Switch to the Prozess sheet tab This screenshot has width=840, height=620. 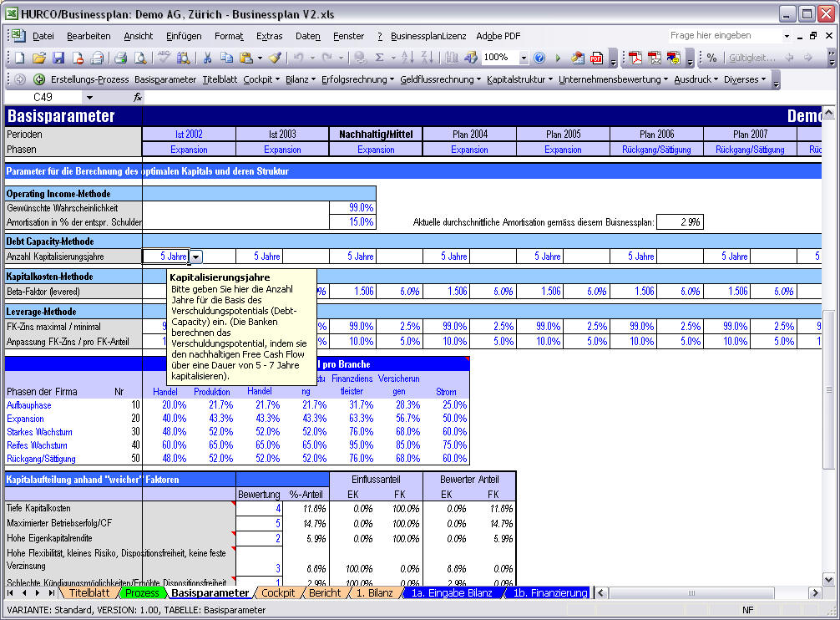[x=141, y=592]
